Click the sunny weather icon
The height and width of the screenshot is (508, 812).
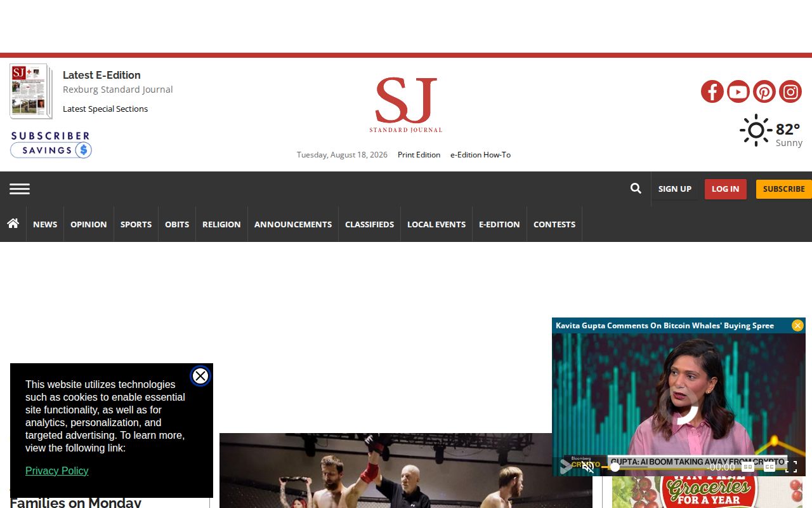[x=756, y=130]
